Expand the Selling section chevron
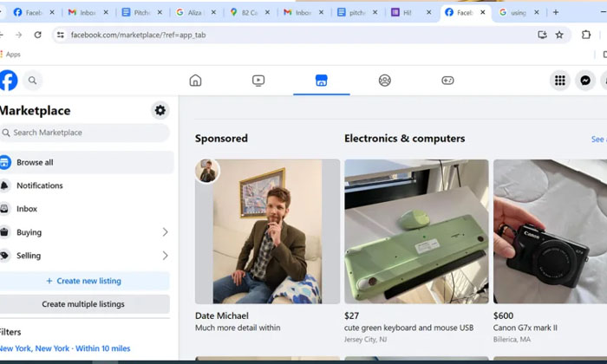Image resolution: width=607 pixels, height=364 pixels. point(165,256)
